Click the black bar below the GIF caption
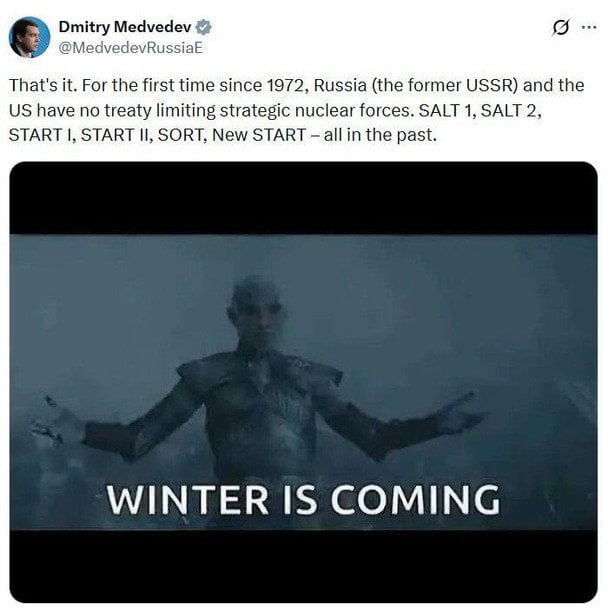This screenshot has width=608, height=610. coord(303,566)
